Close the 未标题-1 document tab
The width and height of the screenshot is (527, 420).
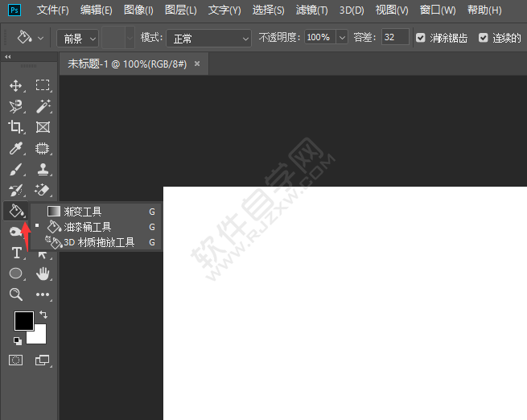(x=197, y=64)
